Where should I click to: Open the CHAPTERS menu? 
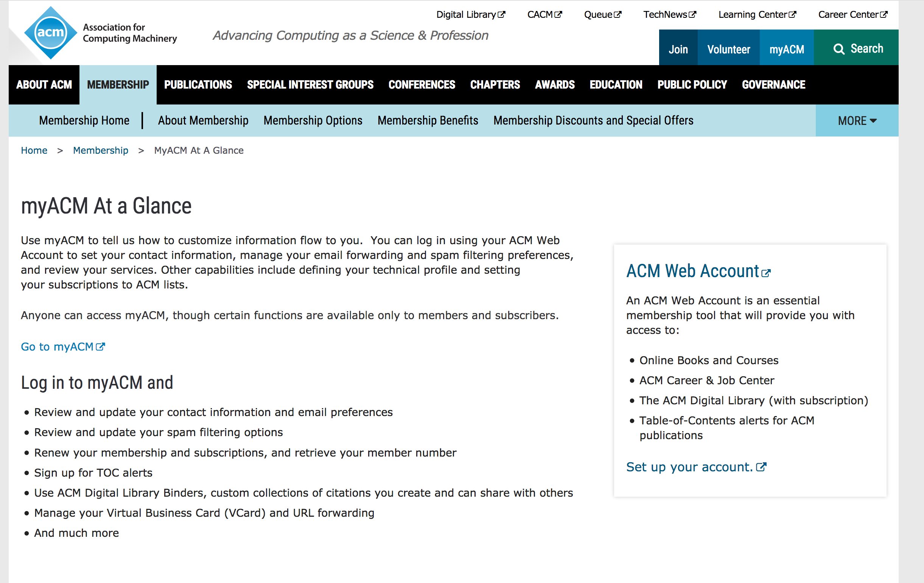[495, 85]
